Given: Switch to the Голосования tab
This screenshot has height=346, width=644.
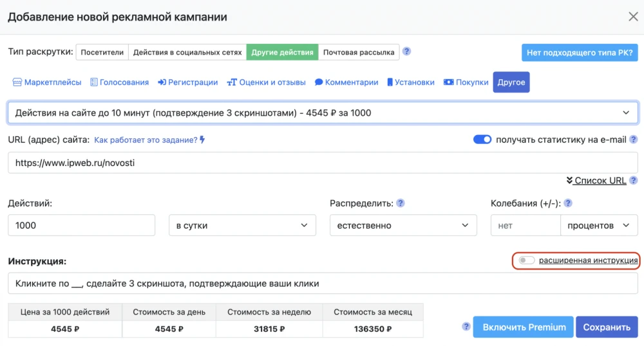Looking at the screenshot, I should (119, 82).
